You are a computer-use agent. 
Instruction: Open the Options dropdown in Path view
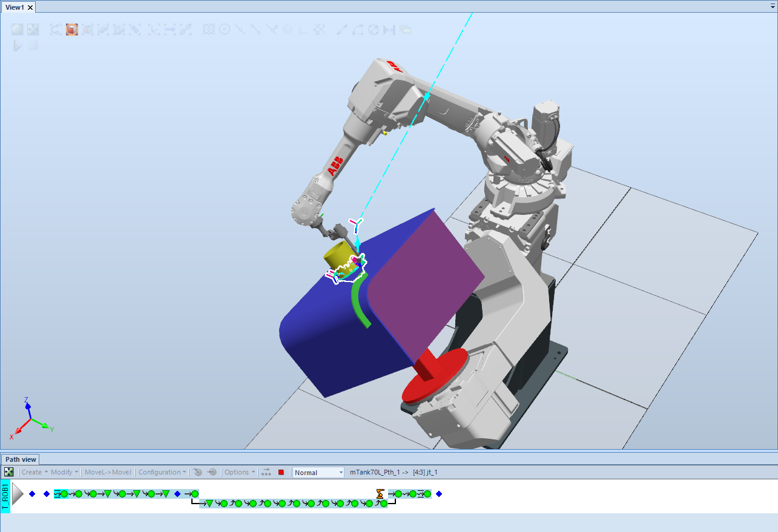[x=239, y=472]
